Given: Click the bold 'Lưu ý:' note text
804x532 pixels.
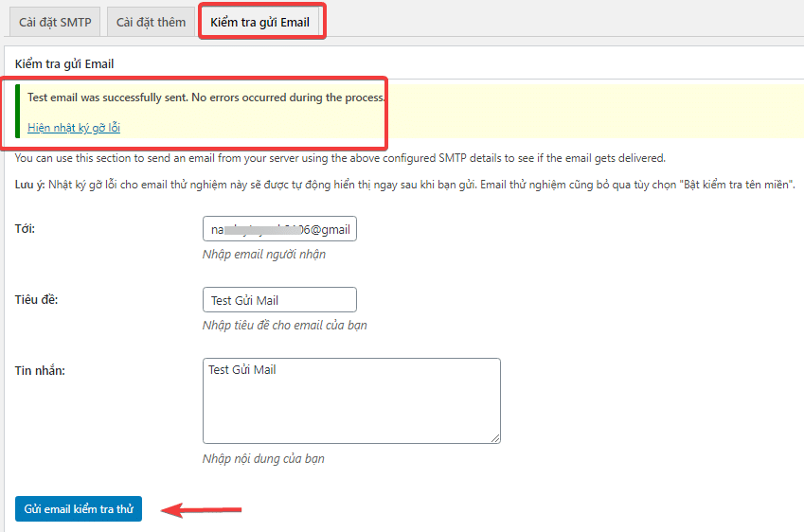Looking at the screenshot, I should 29,184.
